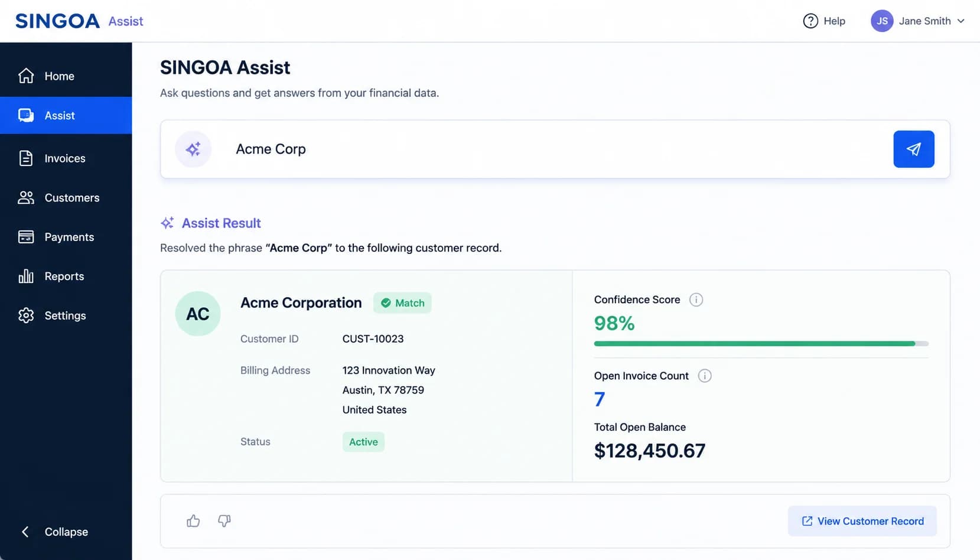Screen dimensions: 980x560
Task: Open Help via question mark icon
Action: [x=810, y=21]
